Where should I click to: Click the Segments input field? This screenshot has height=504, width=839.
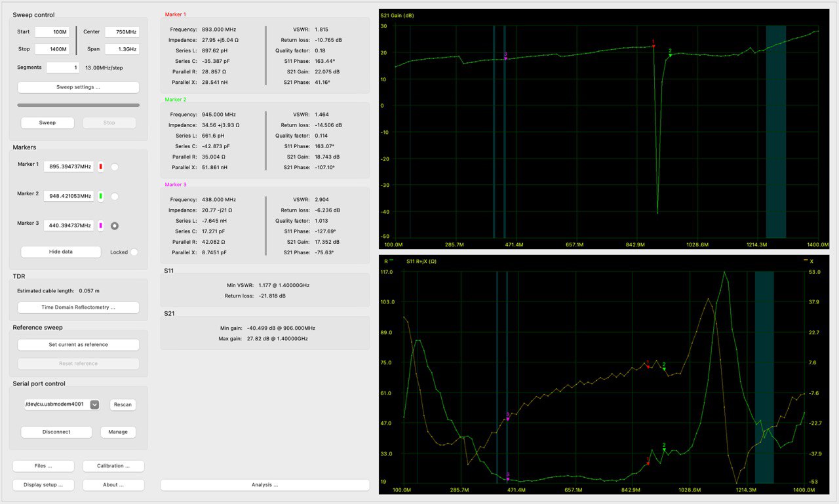(62, 68)
